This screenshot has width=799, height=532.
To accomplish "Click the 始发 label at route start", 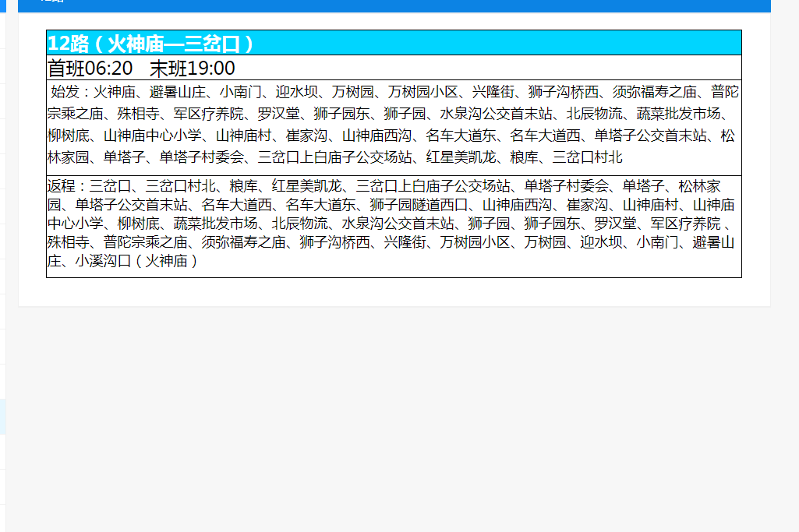I will 65,92.
